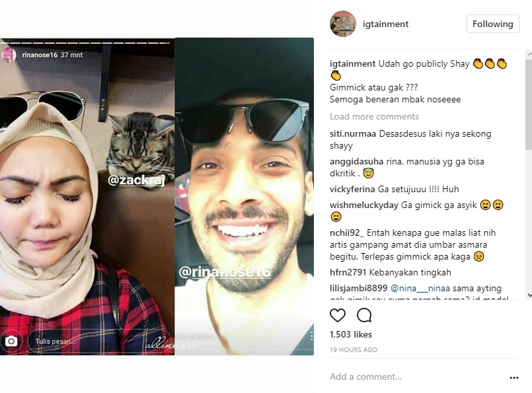
Task: Expand Load more comments
Action: [374, 117]
